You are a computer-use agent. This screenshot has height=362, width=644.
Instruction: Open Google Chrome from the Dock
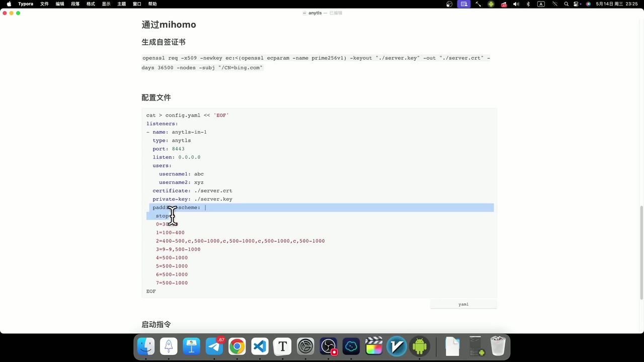[236, 346]
